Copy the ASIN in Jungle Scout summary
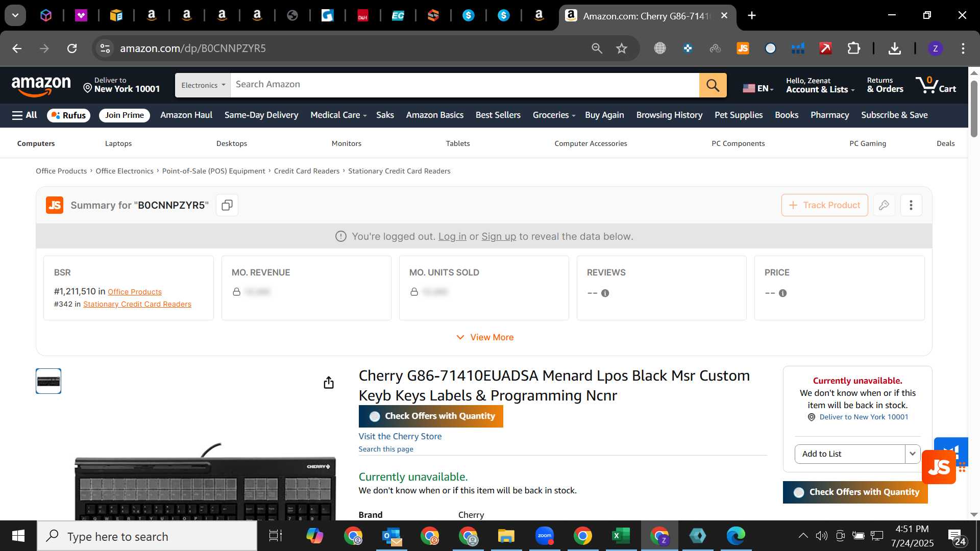 227,205
